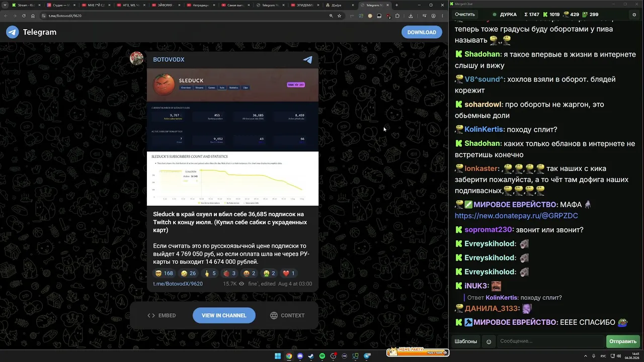The width and height of the screenshot is (644, 362).
Task: Click the system tray volume icon
Action: tap(618, 356)
